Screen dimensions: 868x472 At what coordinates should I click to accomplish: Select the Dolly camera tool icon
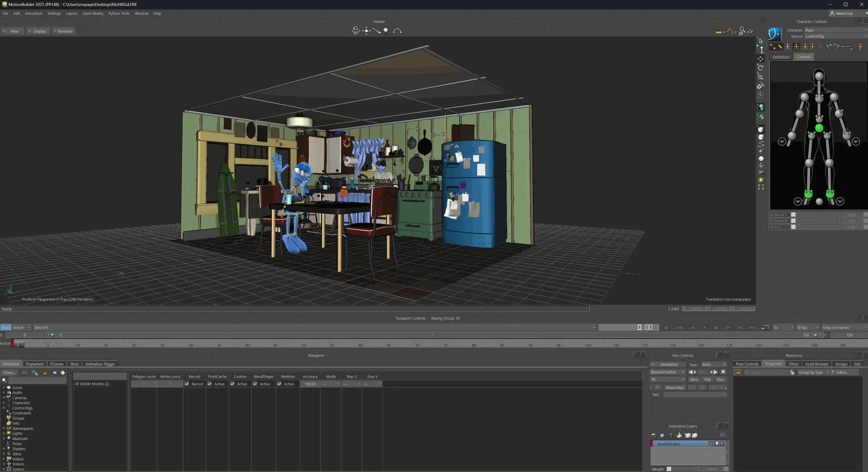point(377,31)
